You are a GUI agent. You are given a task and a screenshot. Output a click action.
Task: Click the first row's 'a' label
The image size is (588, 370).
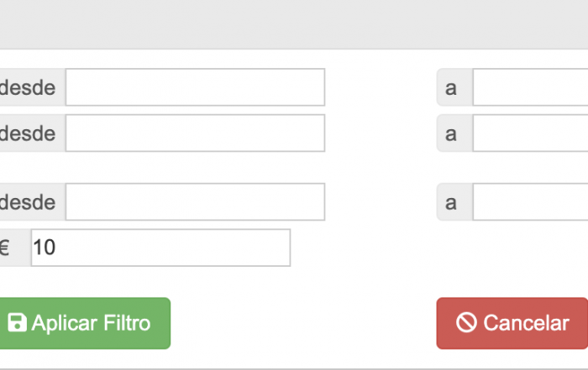coord(452,87)
